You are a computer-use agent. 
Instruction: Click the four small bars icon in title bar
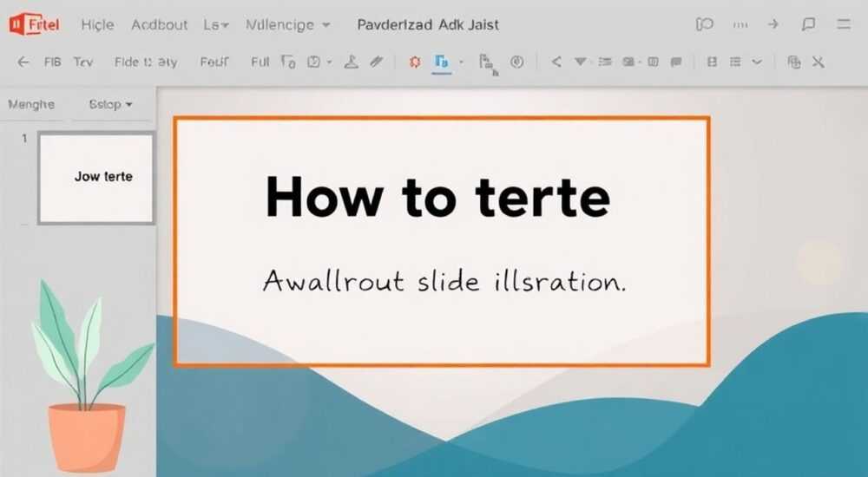coord(740,25)
